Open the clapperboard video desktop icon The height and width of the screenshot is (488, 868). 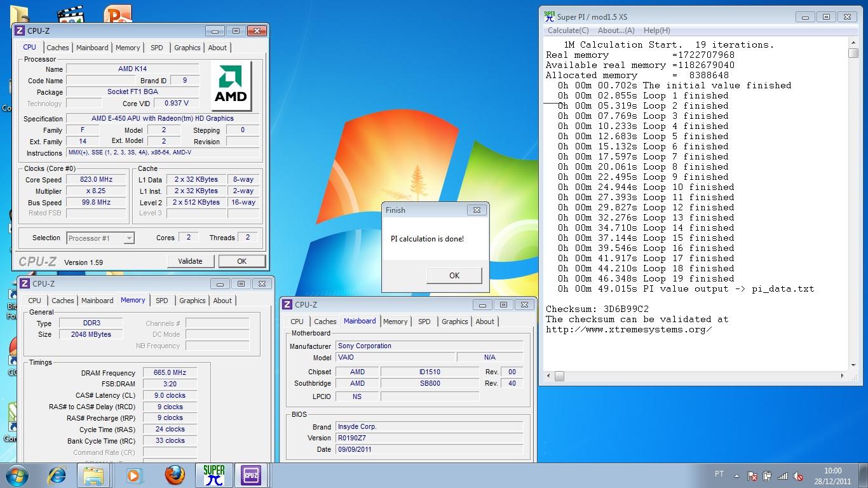(x=70, y=14)
